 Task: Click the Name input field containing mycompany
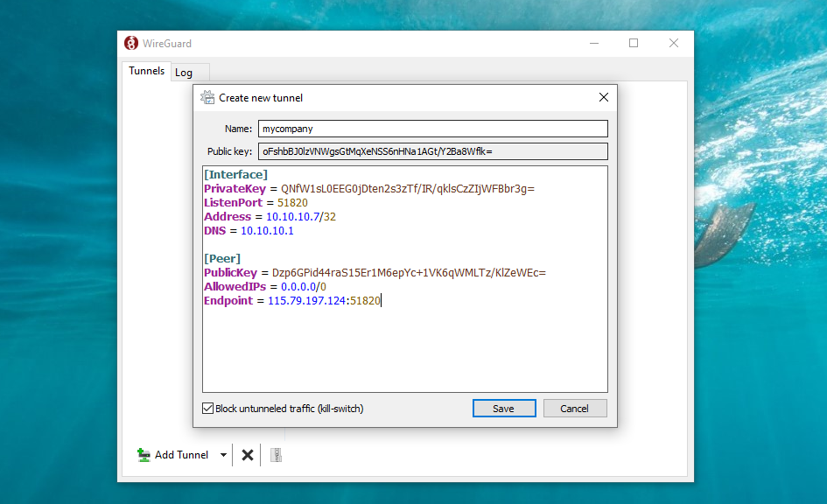tap(433, 129)
